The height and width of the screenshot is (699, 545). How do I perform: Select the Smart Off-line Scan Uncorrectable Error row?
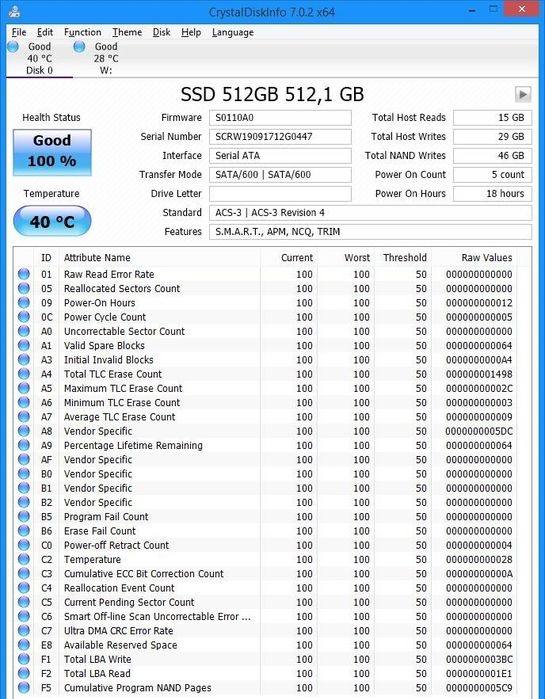pyautogui.click(x=266, y=617)
